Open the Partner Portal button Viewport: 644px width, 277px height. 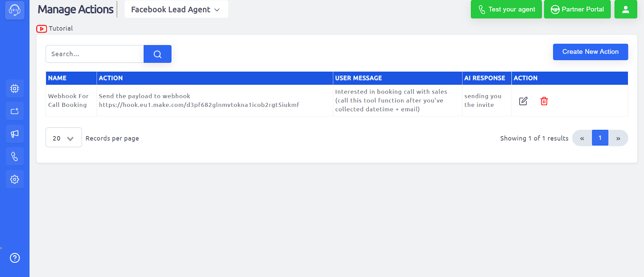(x=577, y=9)
